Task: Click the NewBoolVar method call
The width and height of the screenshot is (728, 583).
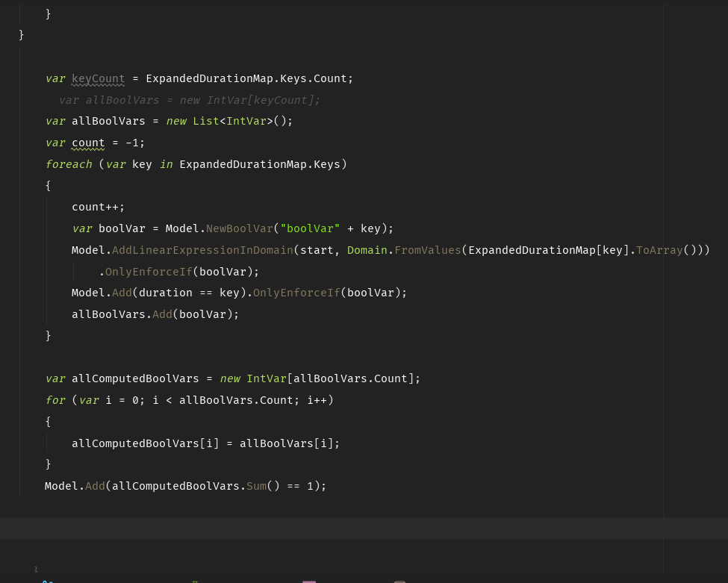Action: tap(240, 228)
